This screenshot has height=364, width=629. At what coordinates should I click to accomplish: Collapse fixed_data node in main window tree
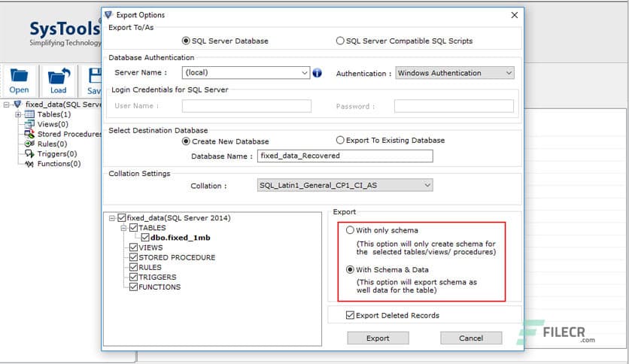point(7,105)
